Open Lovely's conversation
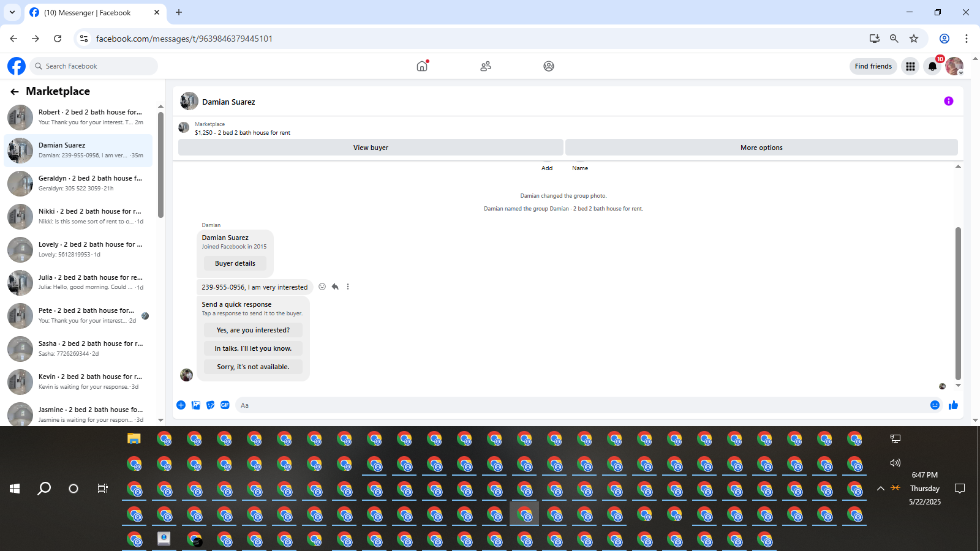The image size is (980, 551). coord(78,250)
